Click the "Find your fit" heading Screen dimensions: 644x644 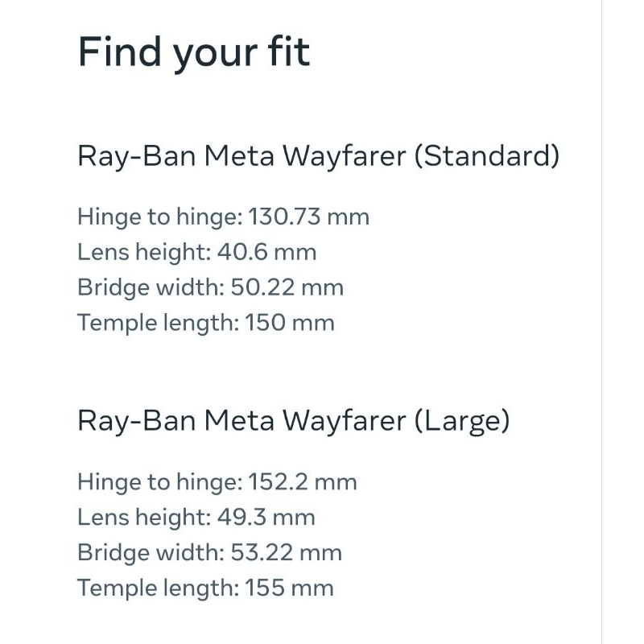coord(193,52)
